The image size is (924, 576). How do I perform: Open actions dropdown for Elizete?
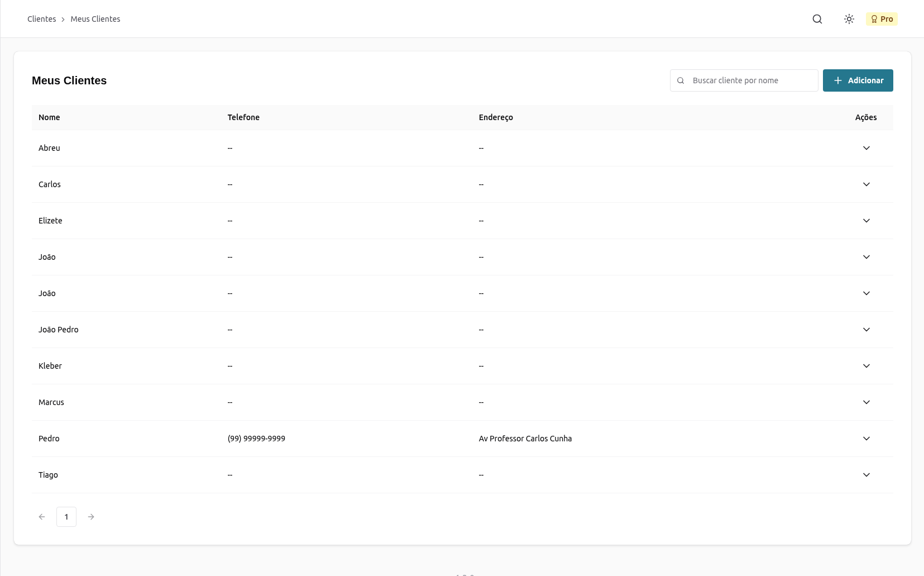click(866, 221)
